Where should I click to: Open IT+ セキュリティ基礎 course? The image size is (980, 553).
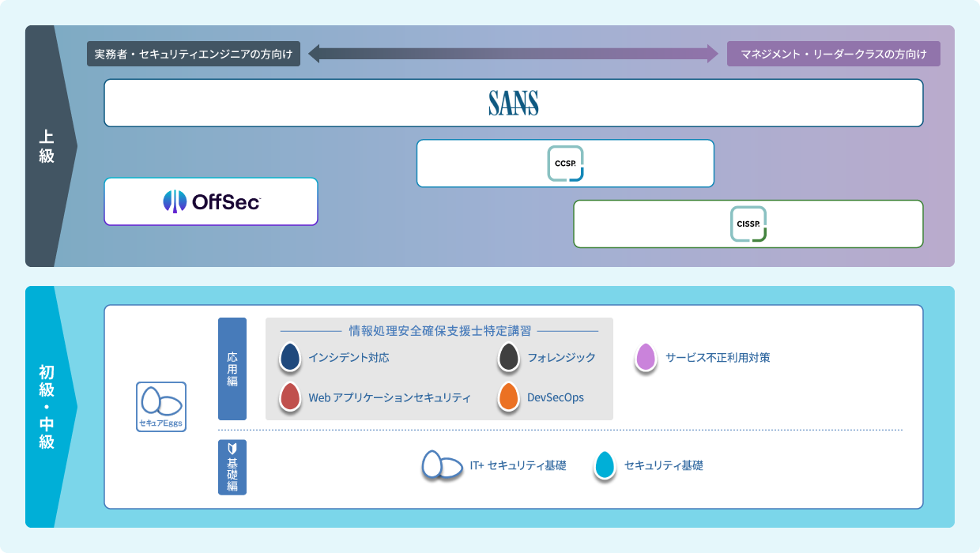point(518,465)
